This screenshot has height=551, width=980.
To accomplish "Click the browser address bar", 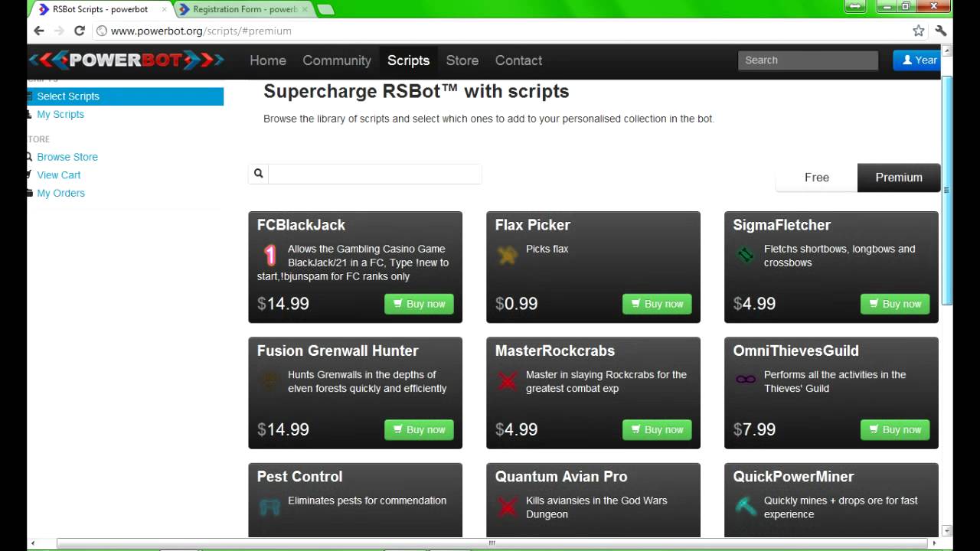I will point(501,31).
